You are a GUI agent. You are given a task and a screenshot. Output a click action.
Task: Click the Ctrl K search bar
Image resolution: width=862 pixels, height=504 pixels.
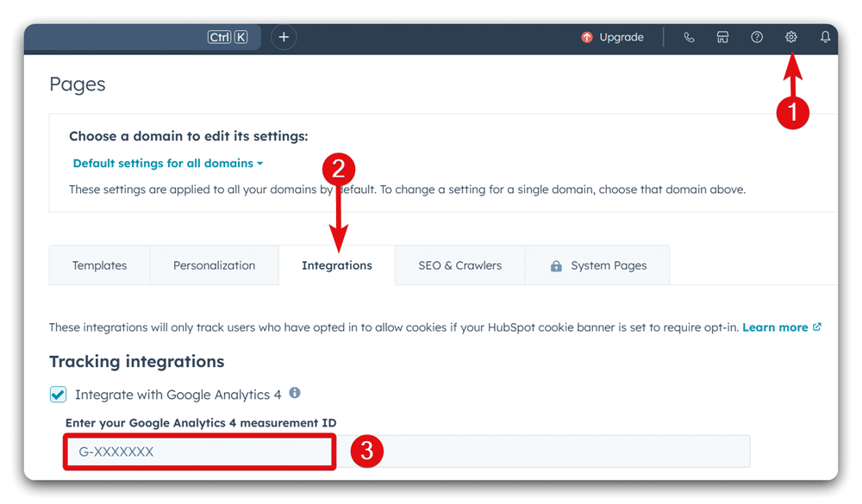(x=226, y=37)
